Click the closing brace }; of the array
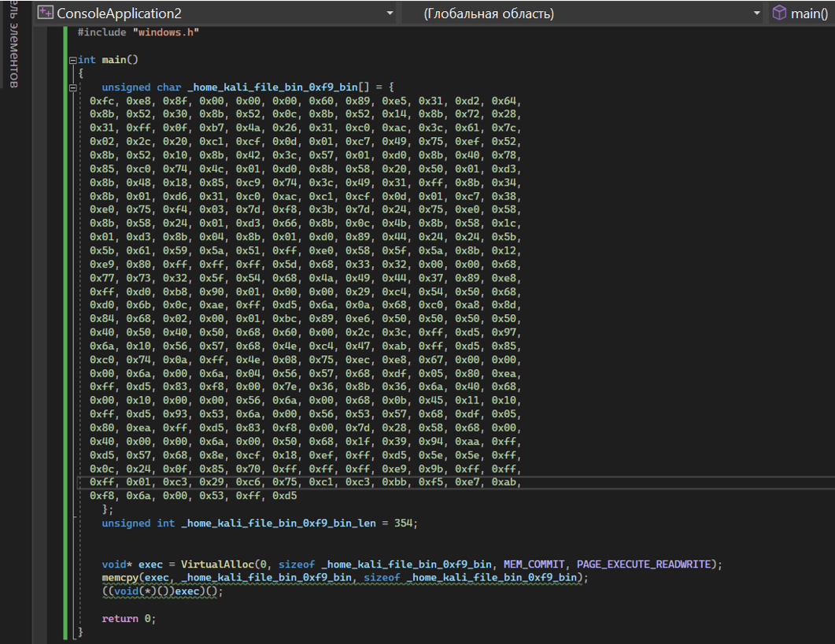 pos(108,509)
